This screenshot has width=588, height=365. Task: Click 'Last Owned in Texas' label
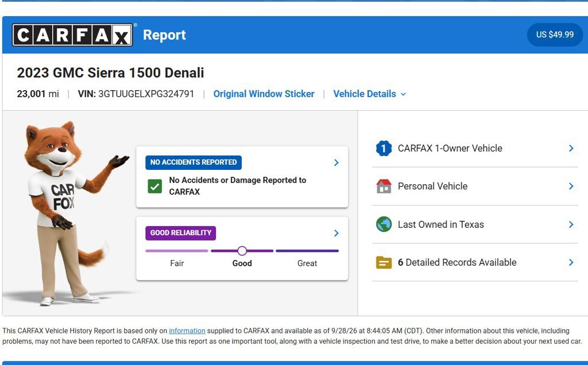pos(440,224)
